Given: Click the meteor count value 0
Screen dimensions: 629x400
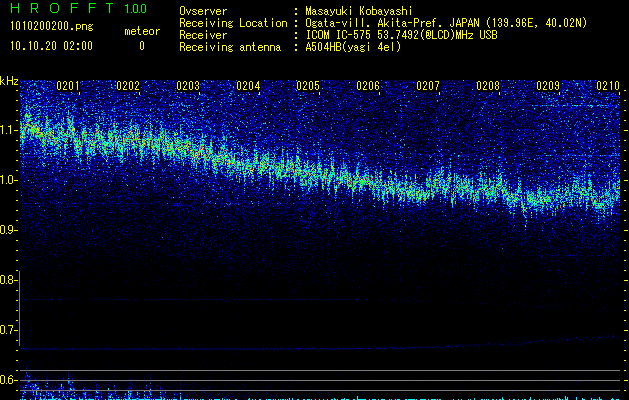Looking at the screenshot, I should pos(141,46).
